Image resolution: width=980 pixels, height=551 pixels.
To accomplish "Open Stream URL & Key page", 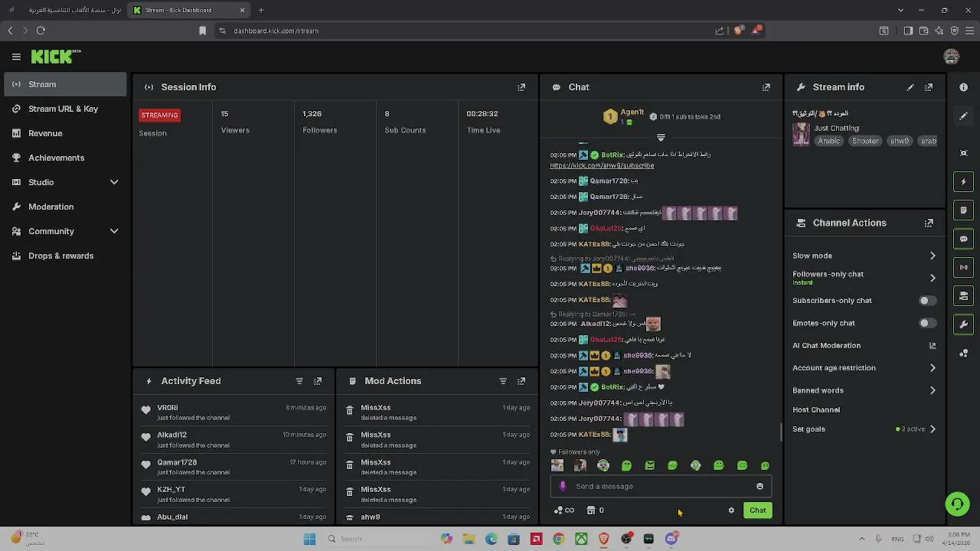I will click(x=65, y=109).
